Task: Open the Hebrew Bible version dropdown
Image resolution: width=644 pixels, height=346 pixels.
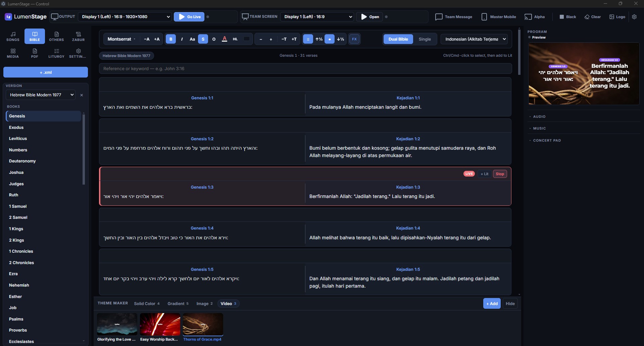Action: click(x=41, y=95)
